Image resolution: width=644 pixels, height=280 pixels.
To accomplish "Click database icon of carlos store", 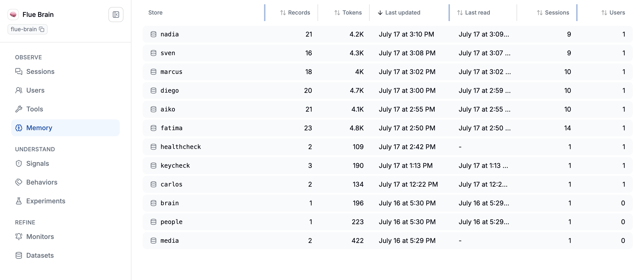I will (153, 184).
